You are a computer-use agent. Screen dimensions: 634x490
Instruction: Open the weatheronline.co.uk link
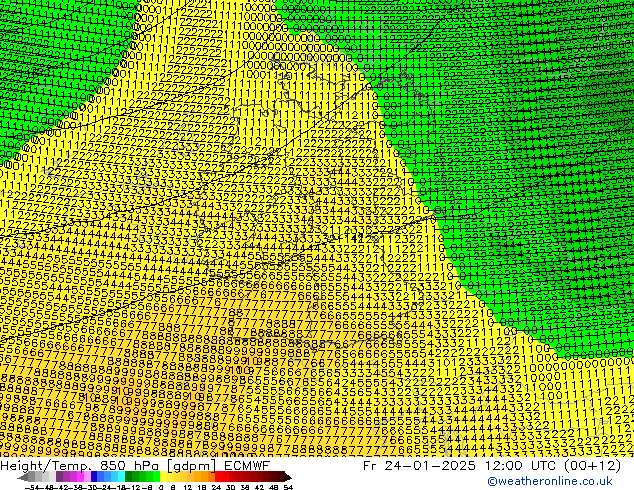click(x=550, y=481)
